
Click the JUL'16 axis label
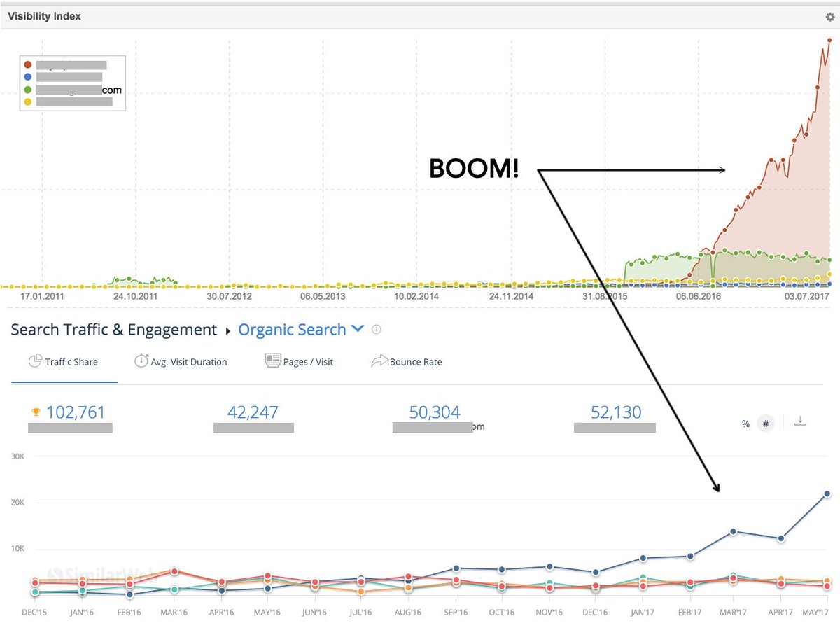[x=361, y=613]
